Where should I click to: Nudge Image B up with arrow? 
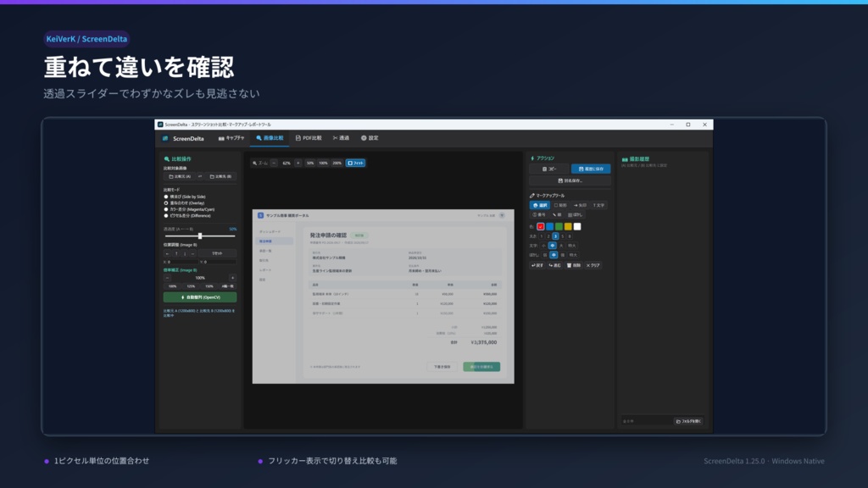pos(176,253)
